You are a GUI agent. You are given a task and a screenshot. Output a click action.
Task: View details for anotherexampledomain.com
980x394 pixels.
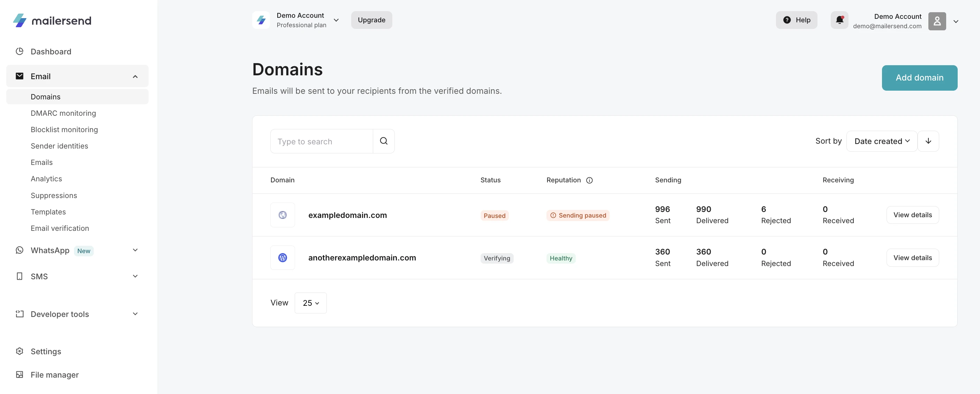tap(912, 257)
